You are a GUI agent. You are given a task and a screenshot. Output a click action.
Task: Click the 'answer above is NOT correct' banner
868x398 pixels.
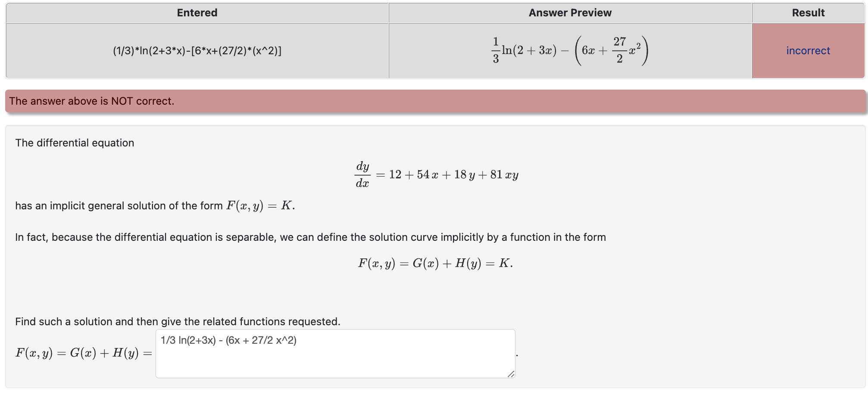pyautogui.click(x=92, y=101)
